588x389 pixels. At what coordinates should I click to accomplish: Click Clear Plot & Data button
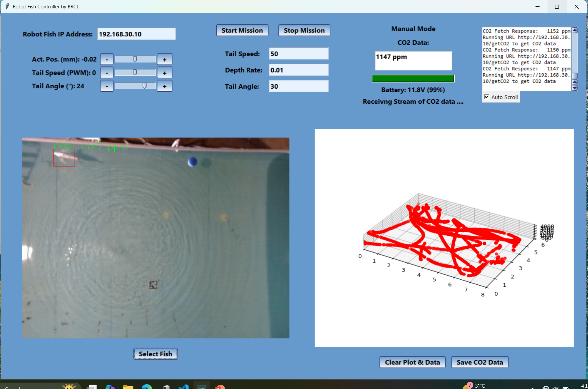[x=413, y=362]
